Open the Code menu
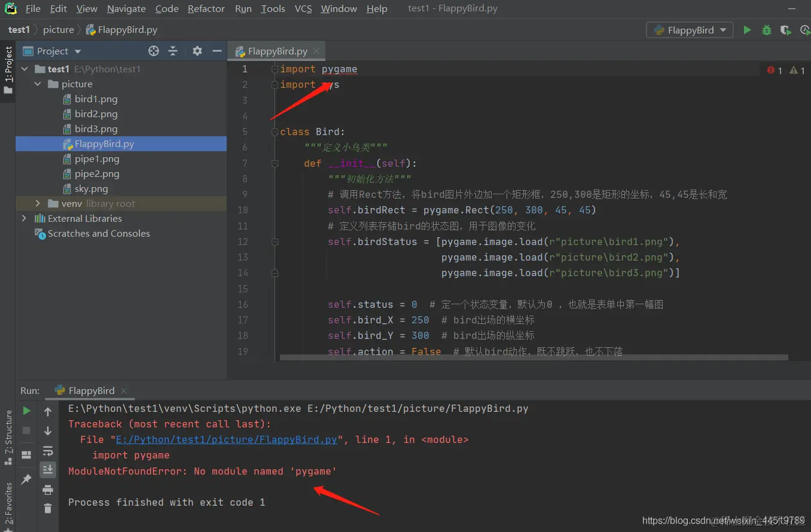The width and height of the screenshot is (811, 532). (167, 8)
